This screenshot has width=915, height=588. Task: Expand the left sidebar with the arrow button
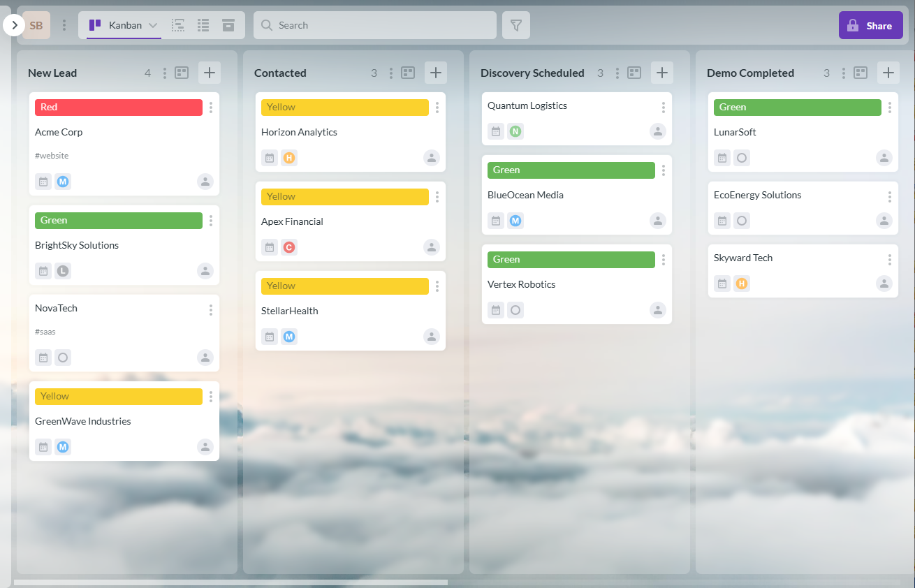point(14,24)
